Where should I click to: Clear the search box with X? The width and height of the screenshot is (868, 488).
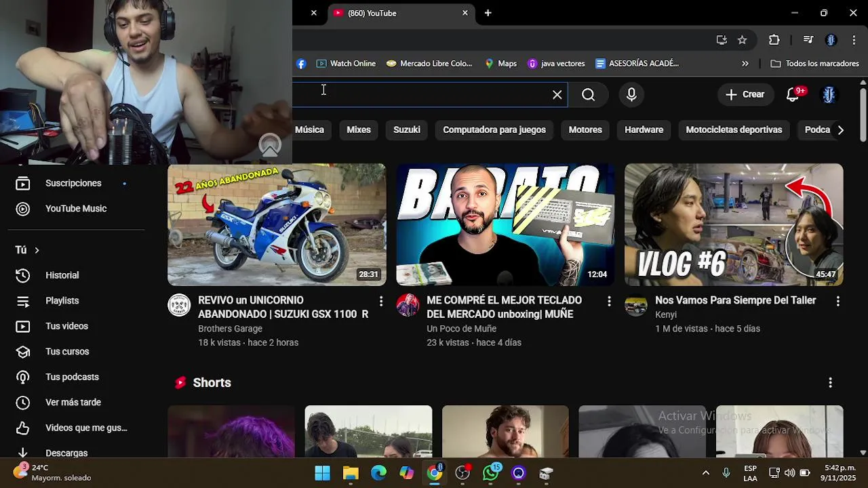coord(557,95)
